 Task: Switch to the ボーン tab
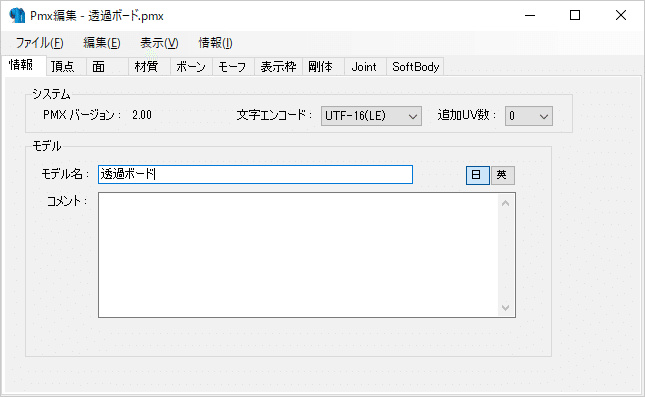click(191, 67)
